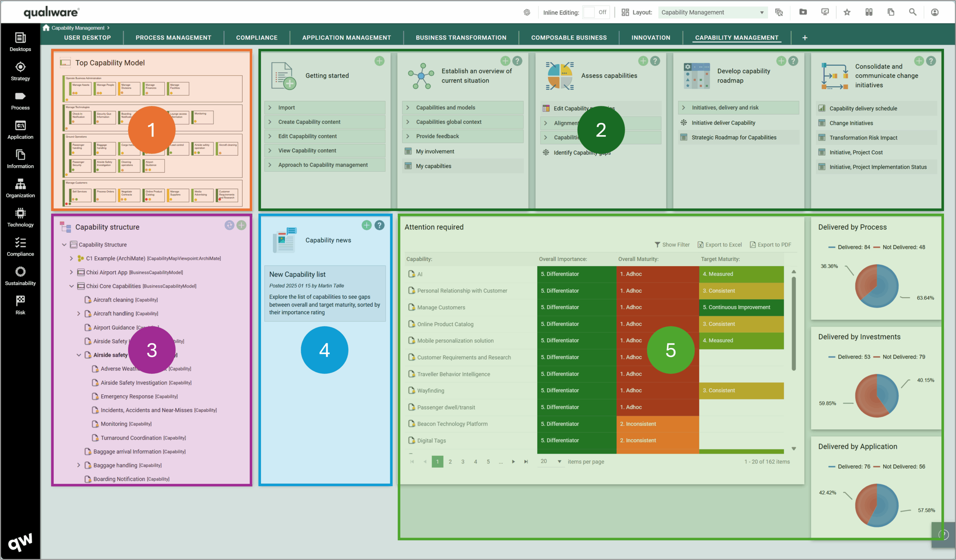956x560 pixels.
Task: Expand the Chixi Airport App node
Action: click(71, 272)
